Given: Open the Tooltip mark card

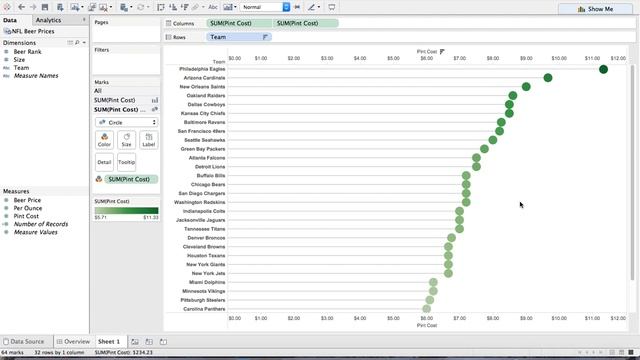Looking at the screenshot, I should (127, 162).
